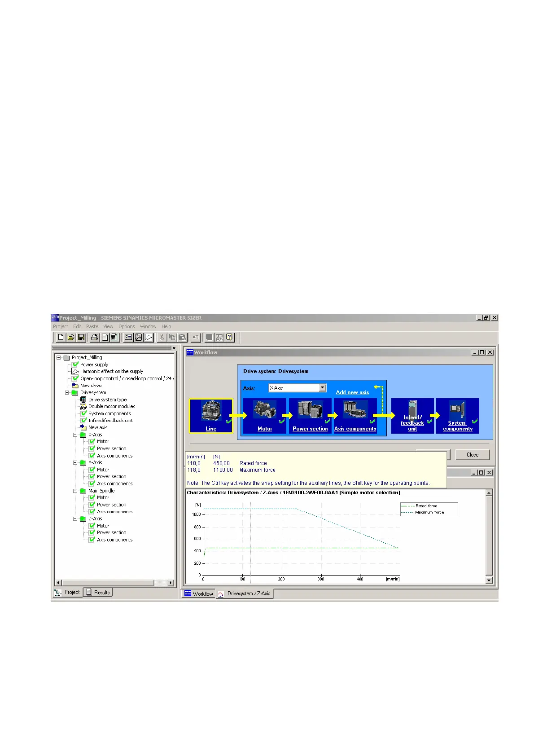Select Drive system type tree node

click(x=107, y=400)
